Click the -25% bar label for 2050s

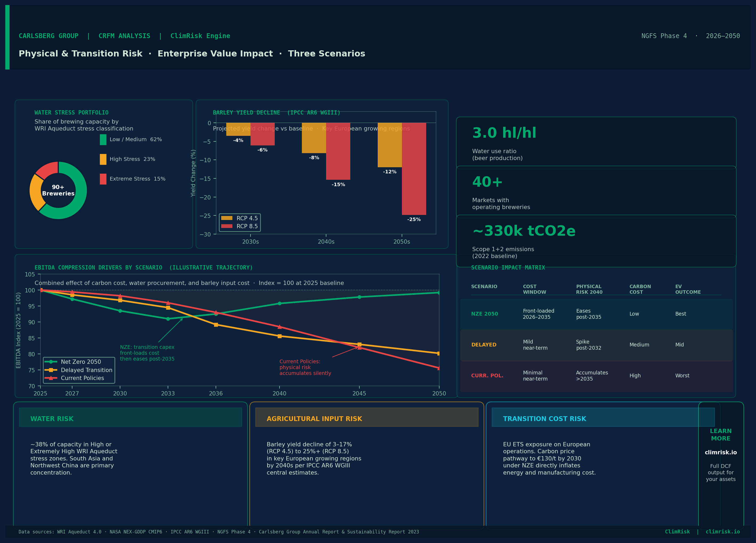(x=414, y=219)
